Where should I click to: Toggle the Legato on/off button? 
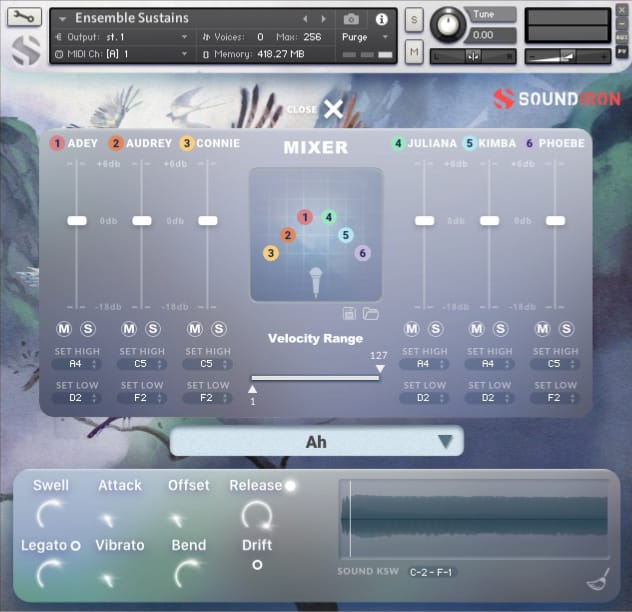point(75,545)
